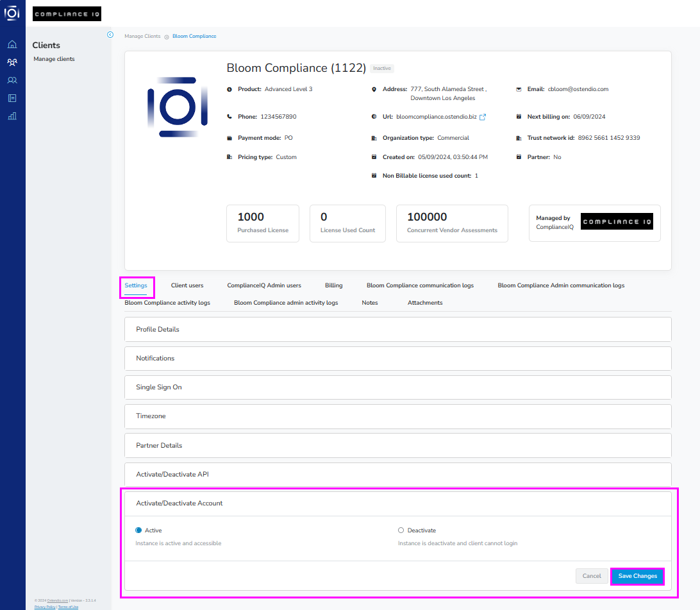The image size is (700, 610).
Task: Open the Users icon in the sidebar
Action: (x=13, y=80)
